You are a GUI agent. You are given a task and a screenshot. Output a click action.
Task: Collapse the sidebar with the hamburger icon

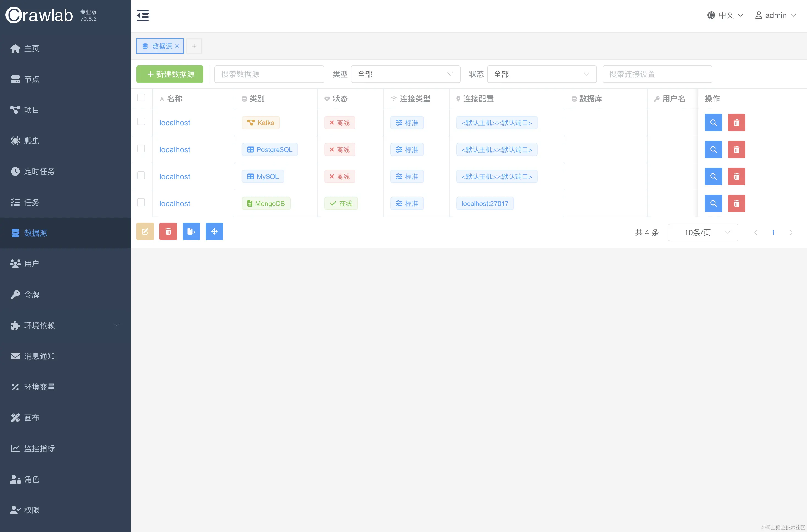point(143,16)
